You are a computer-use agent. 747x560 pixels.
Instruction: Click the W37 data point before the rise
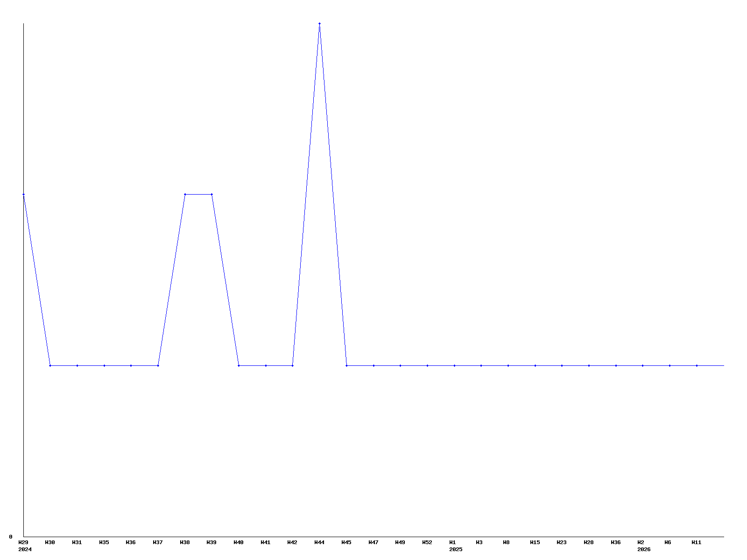click(x=158, y=365)
